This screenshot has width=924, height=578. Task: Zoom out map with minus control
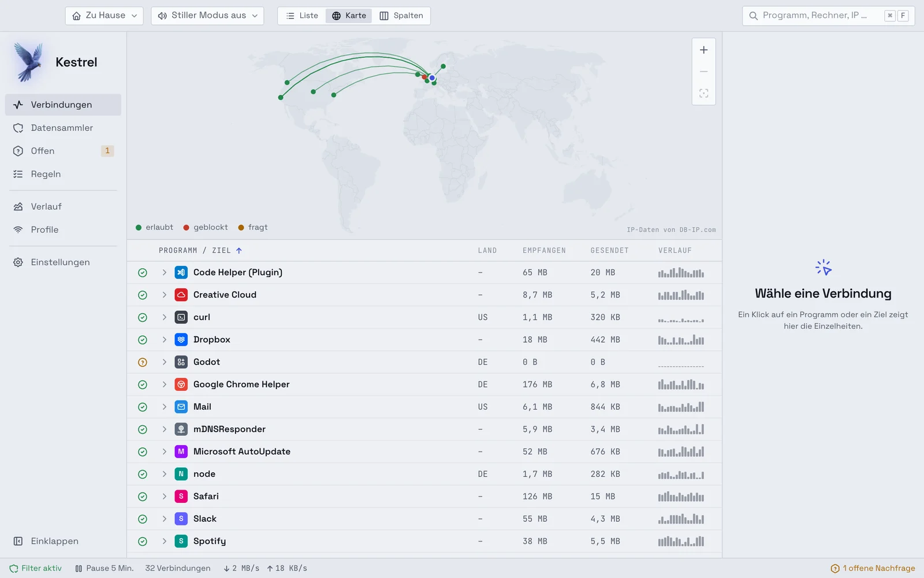click(703, 72)
